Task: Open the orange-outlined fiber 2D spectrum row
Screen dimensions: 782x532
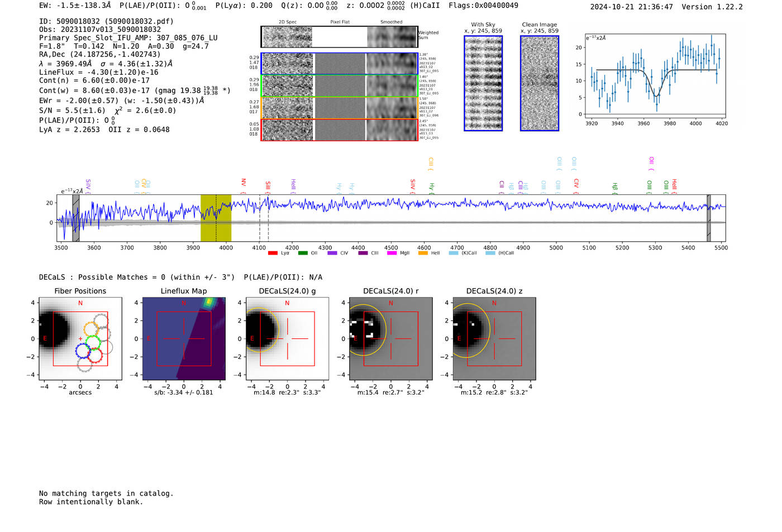Action: [339, 108]
